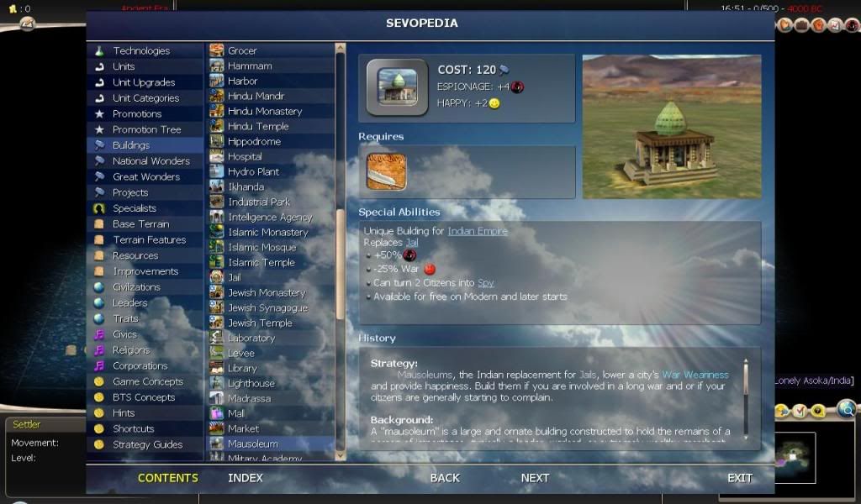Click the Harbor building icon

point(217,81)
